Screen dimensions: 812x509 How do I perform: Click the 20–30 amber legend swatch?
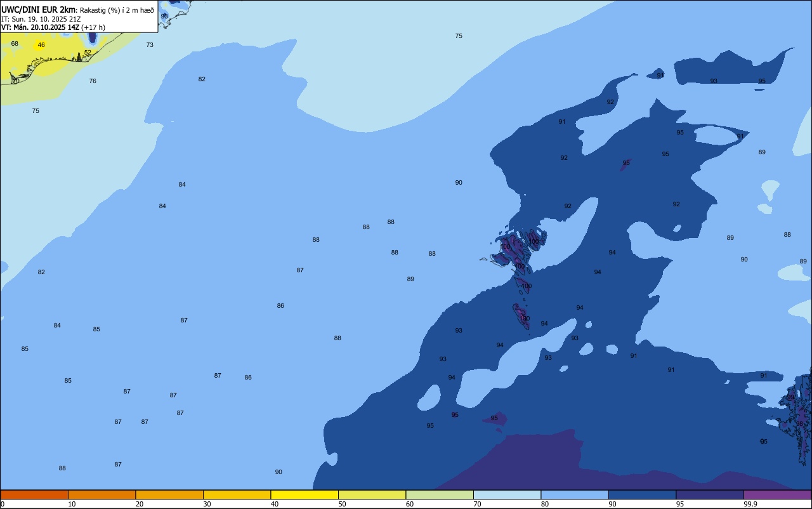(x=169, y=494)
